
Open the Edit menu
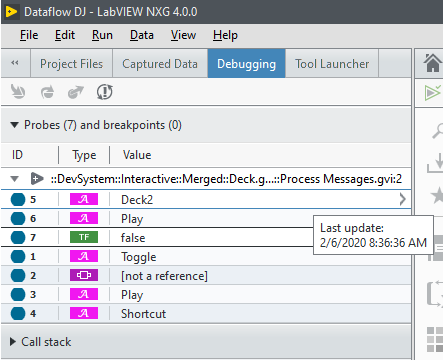(x=65, y=35)
